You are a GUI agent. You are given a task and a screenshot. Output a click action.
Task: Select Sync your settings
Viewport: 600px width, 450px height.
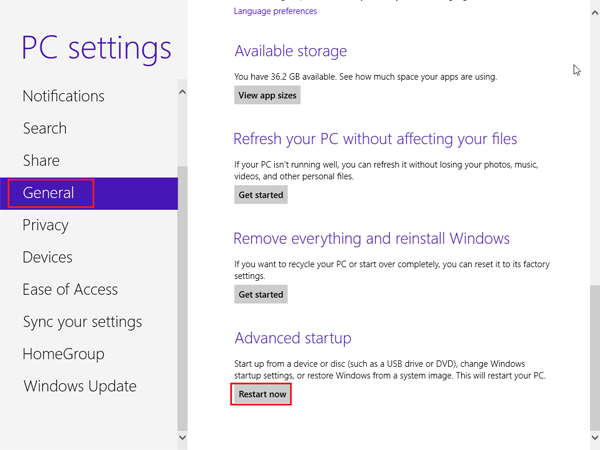tap(82, 322)
